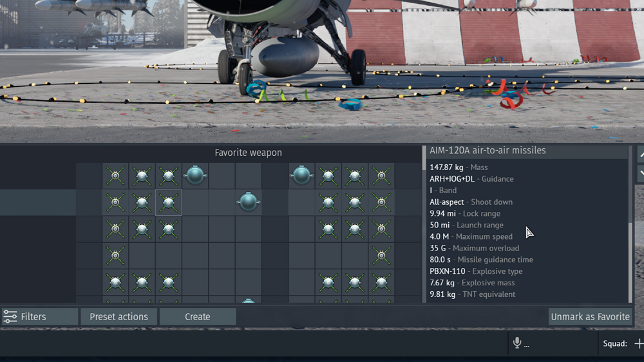Select outermost right missile in first preset row

pyautogui.click(x=381, y=176)
